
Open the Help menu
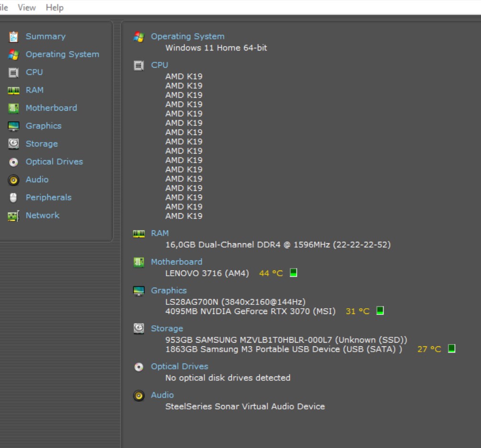tap(54, 7)
